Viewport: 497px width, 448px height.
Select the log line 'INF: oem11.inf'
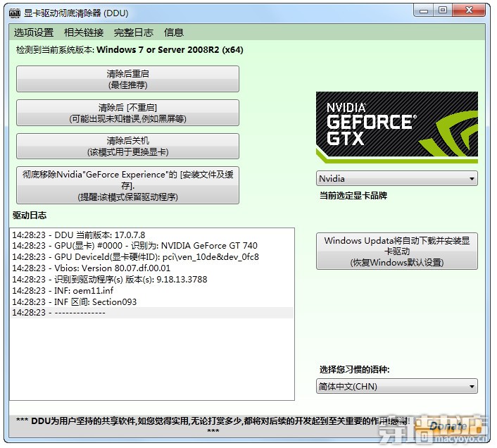coord(151,290)
